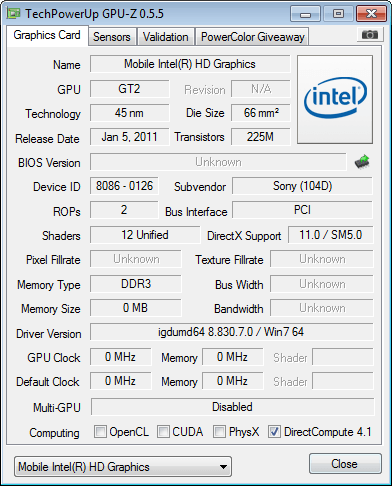Click the Subvendor field Sony (104D)
The width and height of the screenshot is (392, 486).
click(x=302, y=186)
